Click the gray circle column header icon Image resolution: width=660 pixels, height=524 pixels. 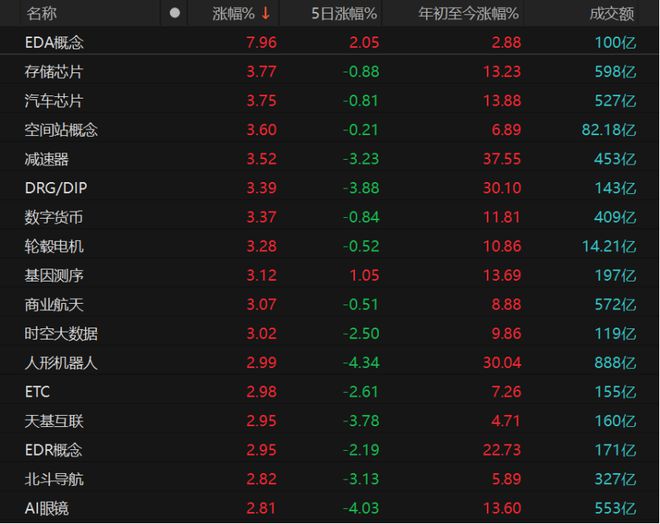pyautogui.click(x=175, y=14)
